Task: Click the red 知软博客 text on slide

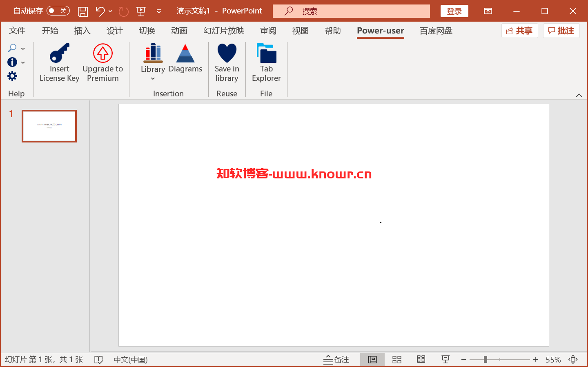Action: 294,174
